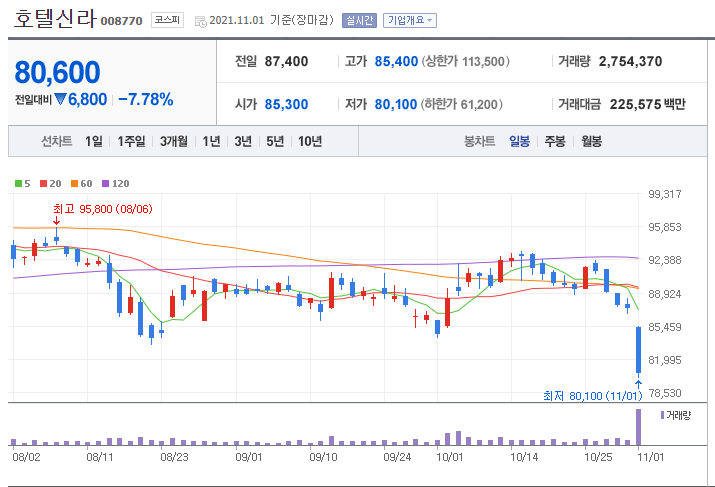Click the 08/23 date axis label
Screen dimensions: 715x487
click(x=174, y=457)
